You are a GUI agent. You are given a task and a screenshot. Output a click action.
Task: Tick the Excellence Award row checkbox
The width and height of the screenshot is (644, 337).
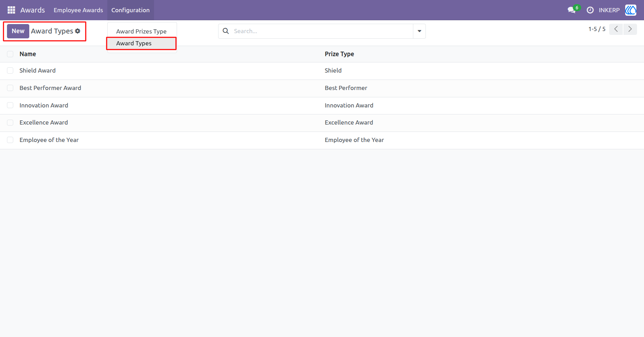point(10,122)
